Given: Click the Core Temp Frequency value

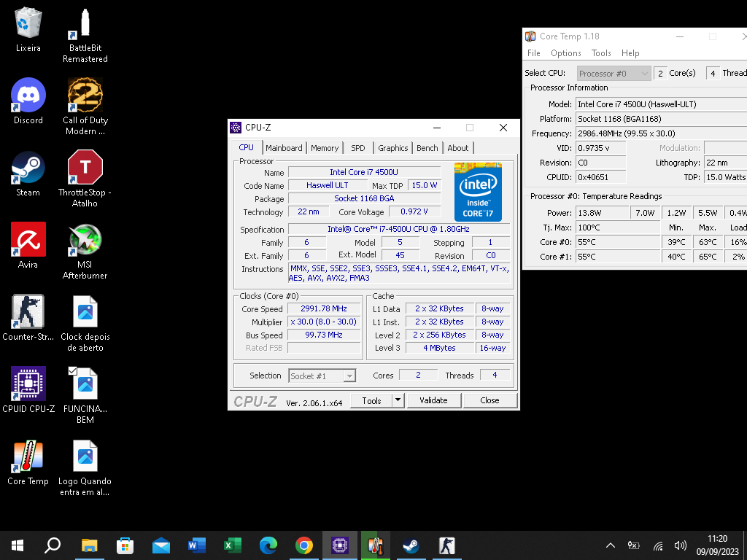Looking at the screenshot, I should (661, 133).
